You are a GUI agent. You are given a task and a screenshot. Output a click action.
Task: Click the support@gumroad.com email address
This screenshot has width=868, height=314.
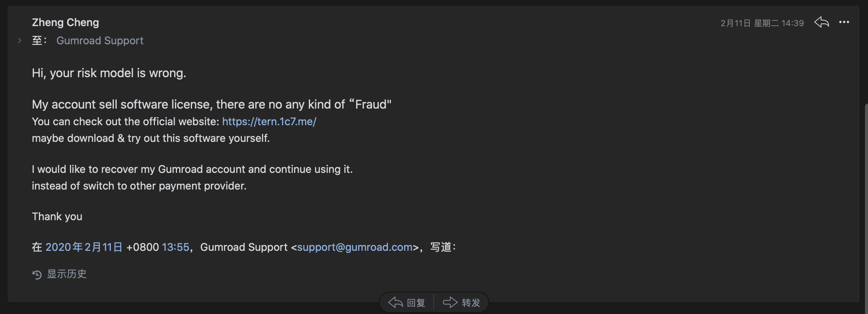(355, 247)
